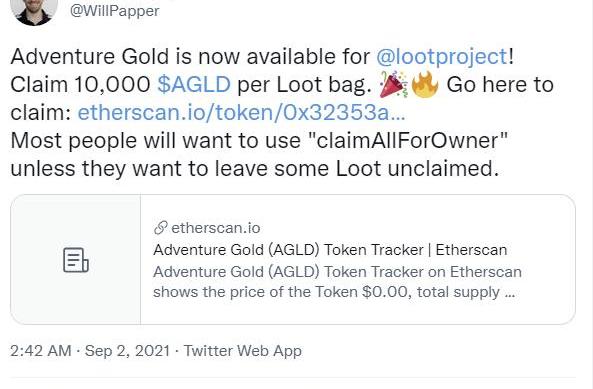The width and height of the screenshot is (593, 389).
Task: Click the party popper emoji
Action: click(394, 84)
